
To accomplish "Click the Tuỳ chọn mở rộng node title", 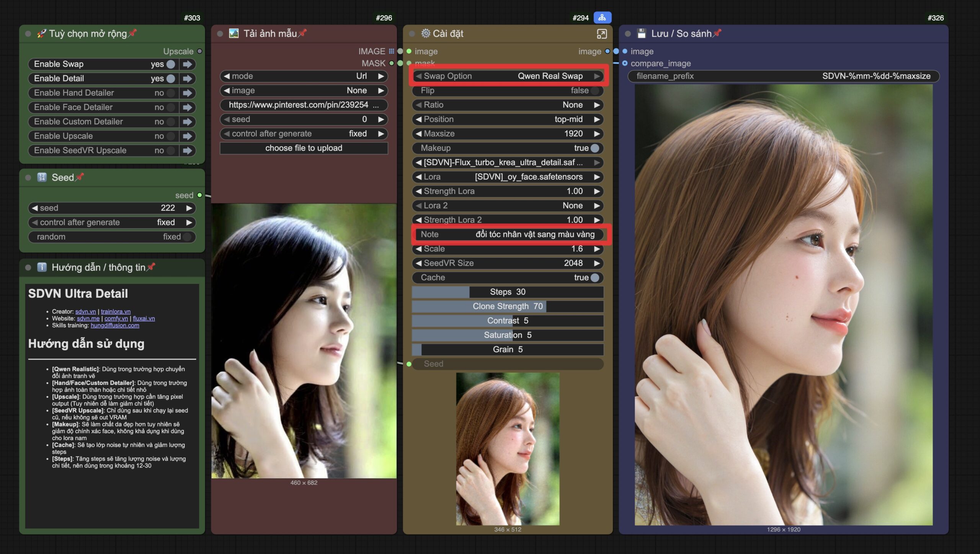I will click(88, 34).
